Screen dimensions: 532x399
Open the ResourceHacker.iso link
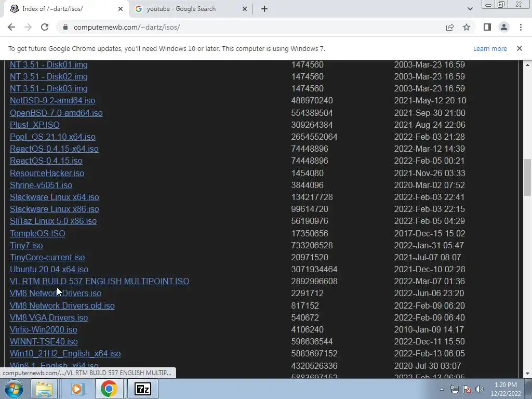47,173
